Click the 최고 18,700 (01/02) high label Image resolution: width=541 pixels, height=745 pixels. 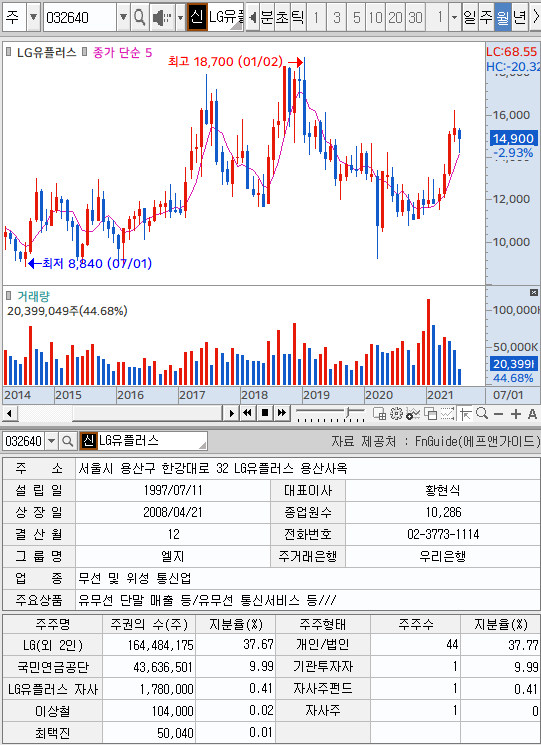click(225, 61)
